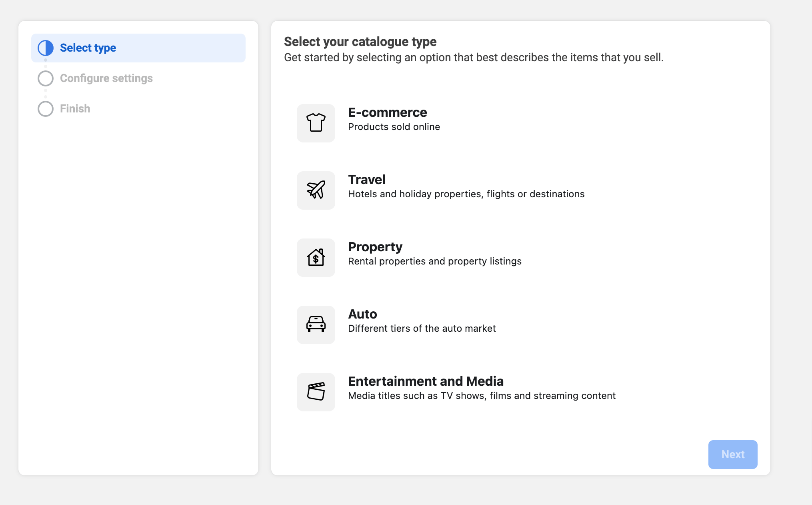Click the 'Products sold online' description
812x505 pixels.
(394, 127)
